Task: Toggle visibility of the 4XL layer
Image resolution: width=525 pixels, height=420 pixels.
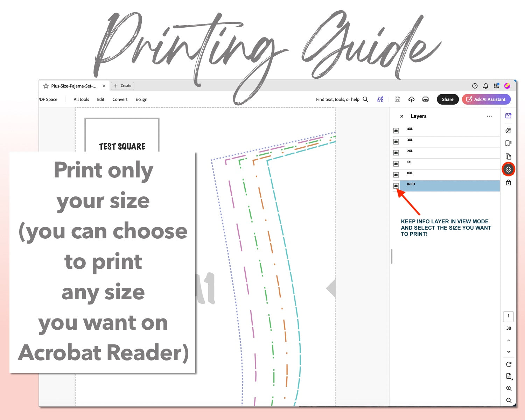Action: pyautogui.click(x=396, y=131)
